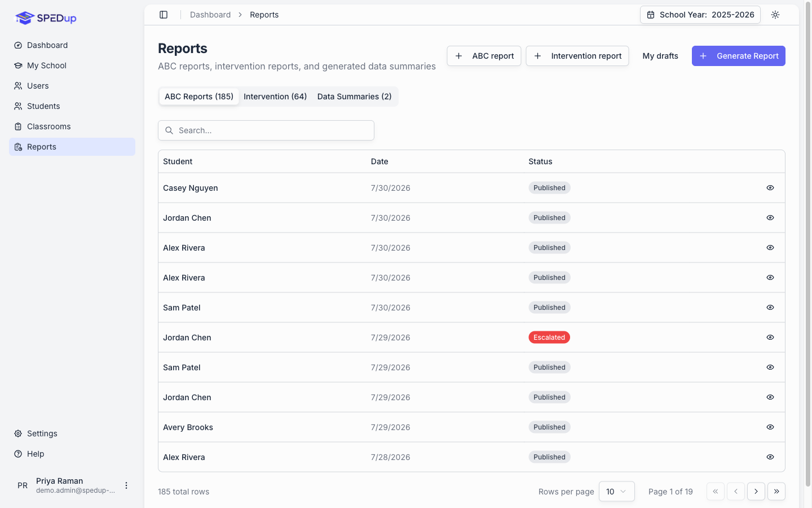812x508 pixels.
Task: View Avery Brooks report eye icon
Action: [x=770, y=427]
